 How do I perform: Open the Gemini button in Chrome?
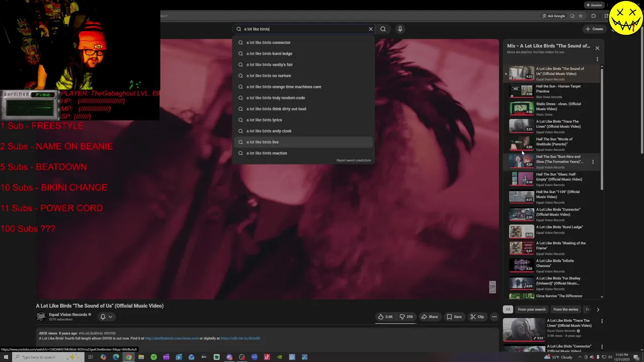click(594, 5)
